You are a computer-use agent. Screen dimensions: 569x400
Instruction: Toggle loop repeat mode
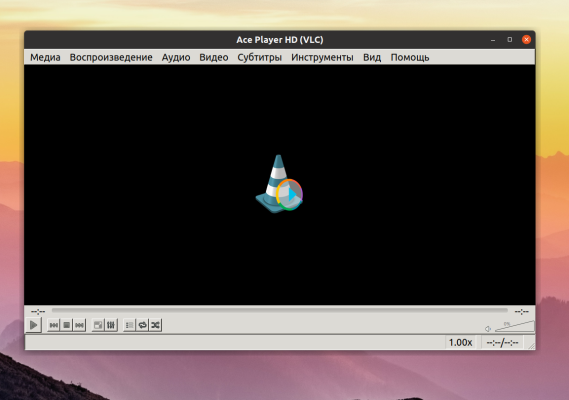coord(143,325)
